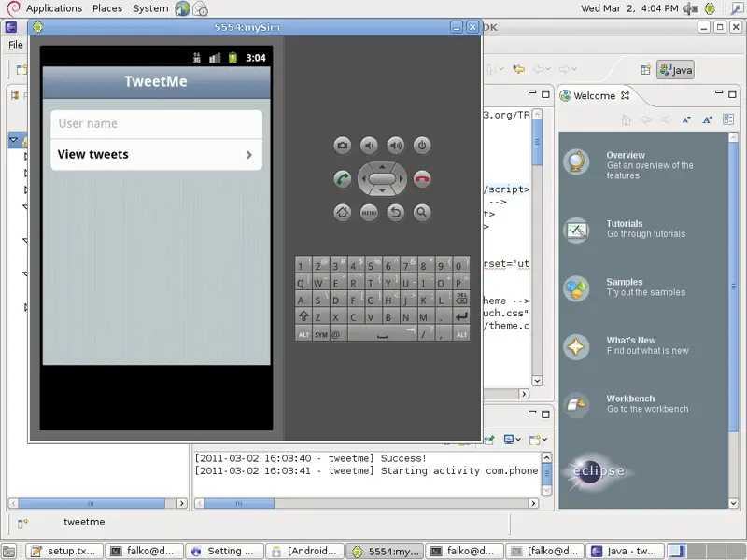747x560 pixels.
Task: Click the space bar on emulator keyboard
Action: point(382,334)
